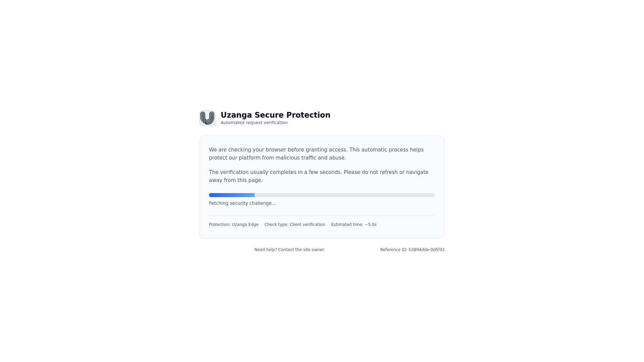The height and width of the screenshot is (362, 644).
Task: Click the divider line above protection details
Action: 322,215
